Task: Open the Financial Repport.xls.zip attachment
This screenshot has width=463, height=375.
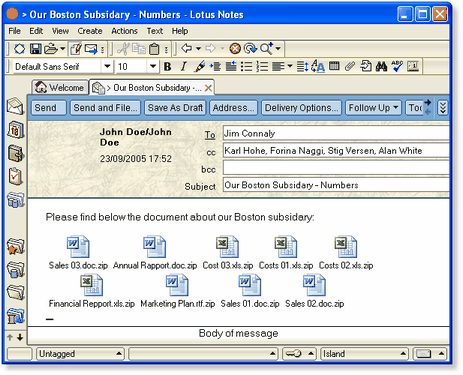Action: [91, 291]
